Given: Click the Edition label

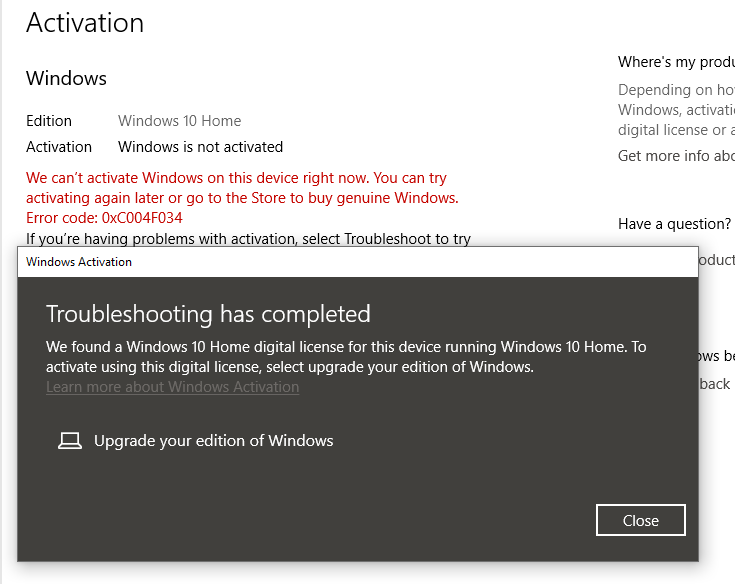Looking at the screenshot, I should click(x=49, y=121).
